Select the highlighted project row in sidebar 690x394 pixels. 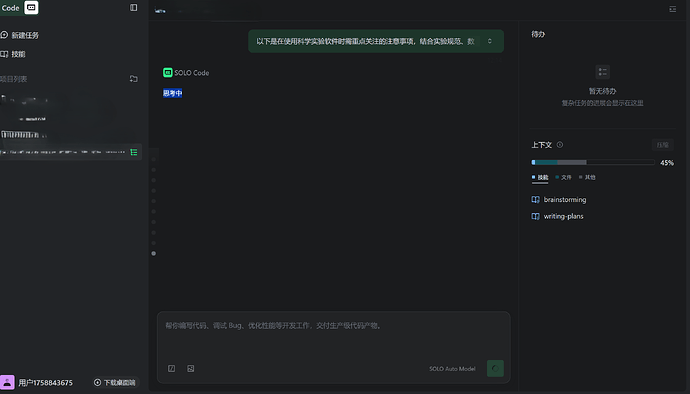tap(71, 152)
